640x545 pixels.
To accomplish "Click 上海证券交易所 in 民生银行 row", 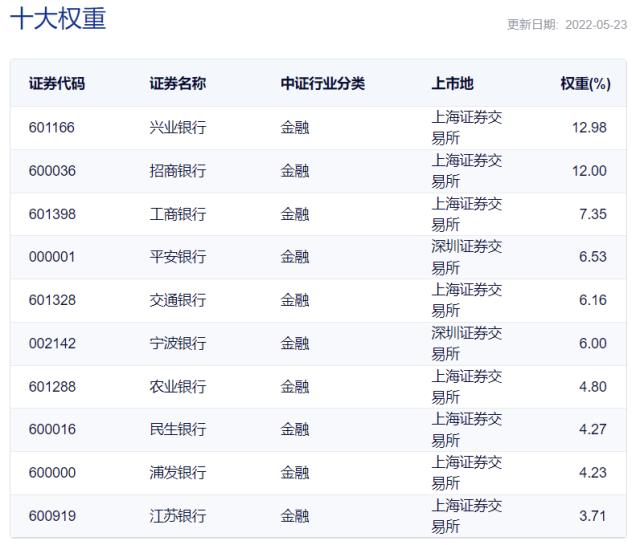I will (x=467, y=429).
